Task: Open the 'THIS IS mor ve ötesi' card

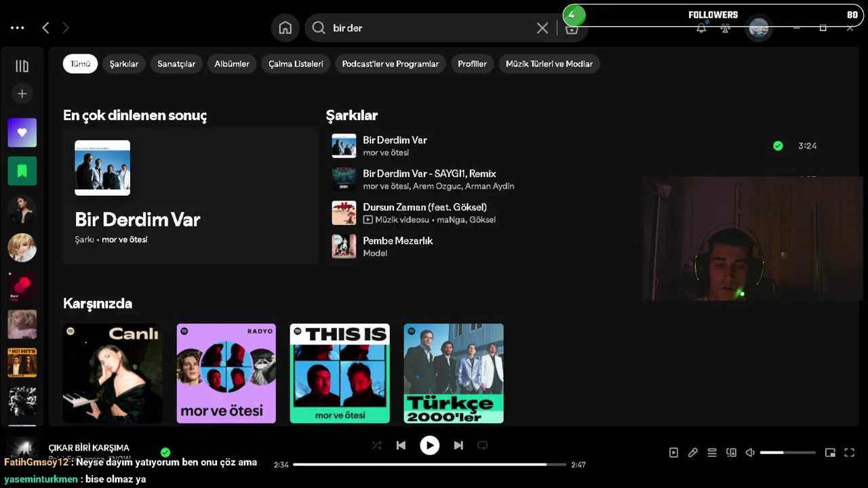Action: [x=340, y=373]
